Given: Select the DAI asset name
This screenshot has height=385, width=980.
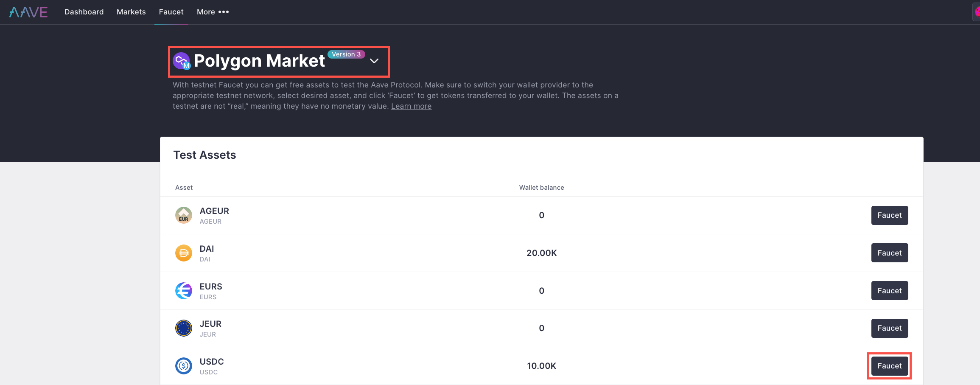Looking at the screenshot, I should click(x=207, y=249).
